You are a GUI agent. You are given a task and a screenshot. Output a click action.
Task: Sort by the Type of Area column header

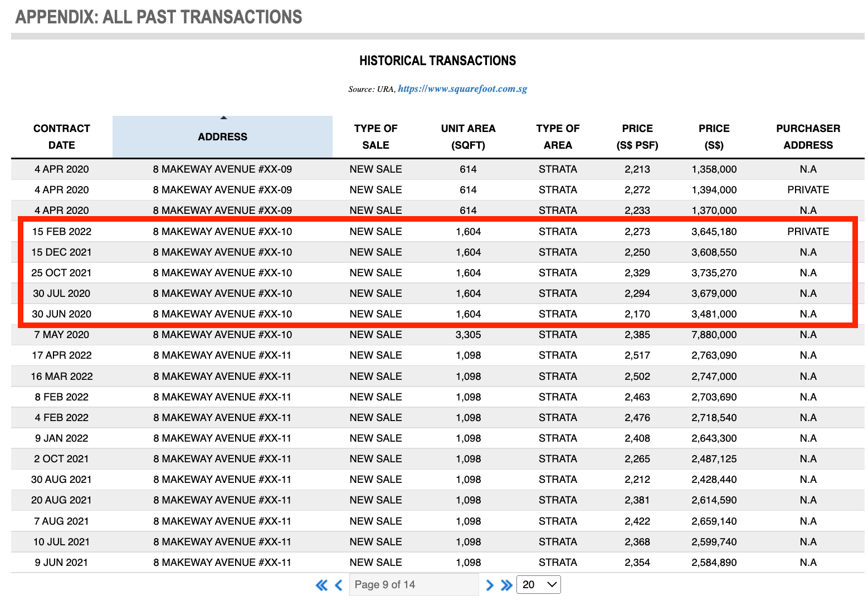click(x=558, y=137)
